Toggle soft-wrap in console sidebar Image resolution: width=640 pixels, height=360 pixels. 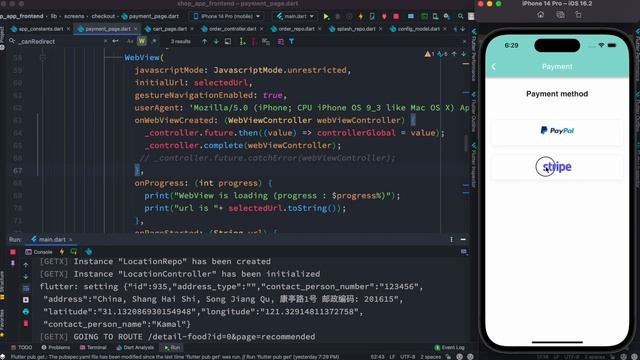26,288
